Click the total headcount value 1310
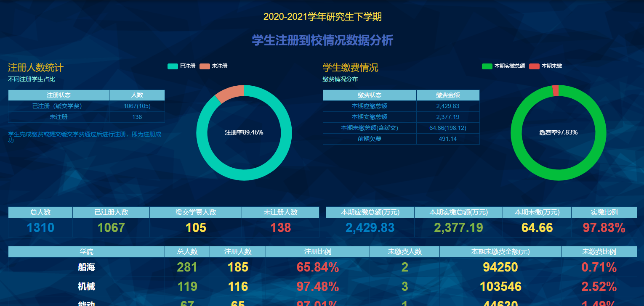Screen dimensions: 644x306 (x=40, y=228)
